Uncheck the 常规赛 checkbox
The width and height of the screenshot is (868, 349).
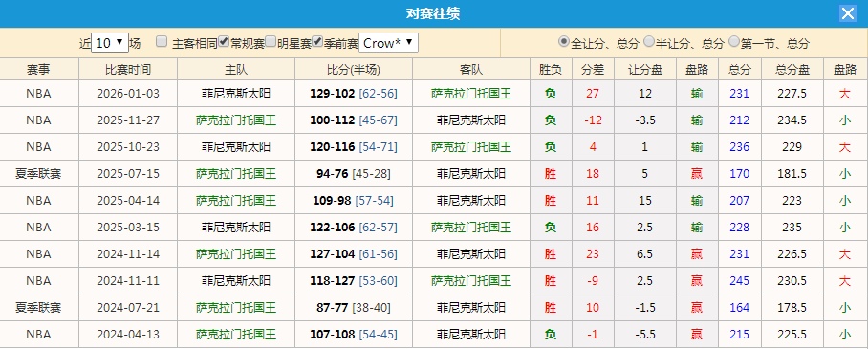[224, 41]
